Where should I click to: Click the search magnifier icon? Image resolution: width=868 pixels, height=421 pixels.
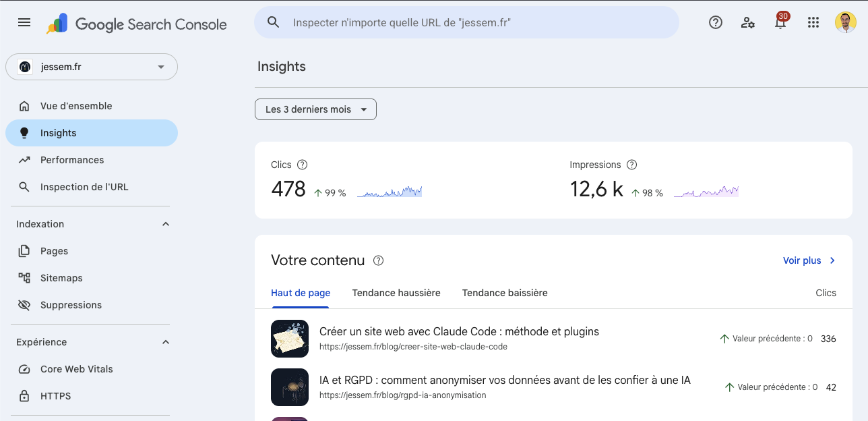(273, 22)
